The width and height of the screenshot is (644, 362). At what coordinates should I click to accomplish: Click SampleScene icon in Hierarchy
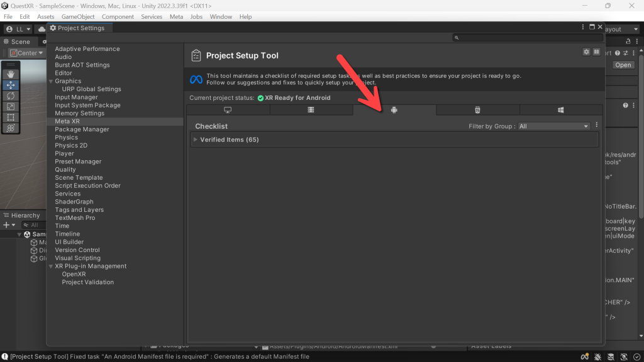click(27, 234)
